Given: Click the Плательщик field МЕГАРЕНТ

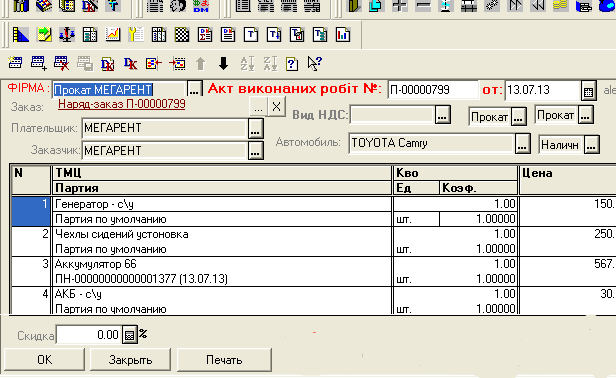Looking at the screenshot, I should point(164,128).
